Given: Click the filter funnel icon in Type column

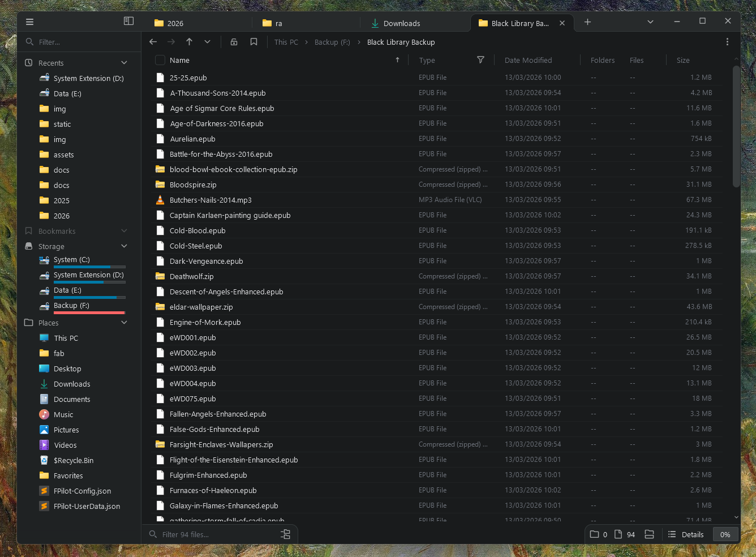Looking at the screenshot, I should click(x=480, y=60).
